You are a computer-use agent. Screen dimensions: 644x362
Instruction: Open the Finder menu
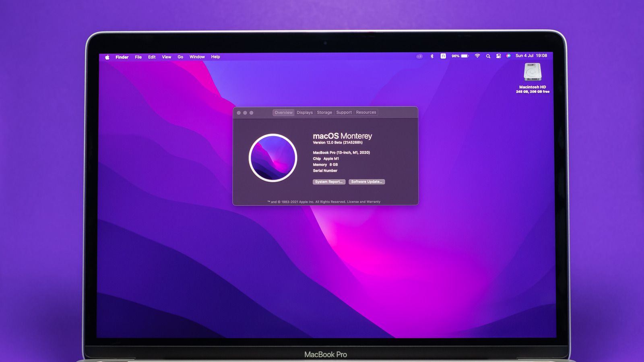122,57
